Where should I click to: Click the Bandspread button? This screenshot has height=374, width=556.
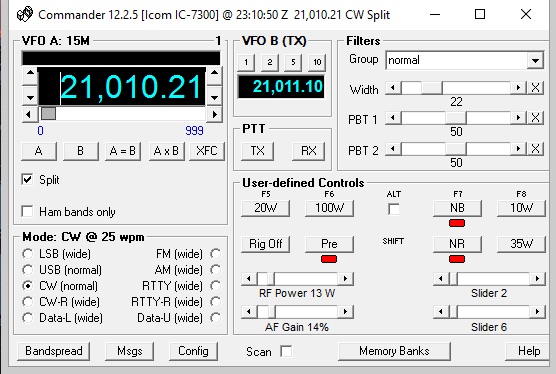pyautogui.click(x=54, y=351)
